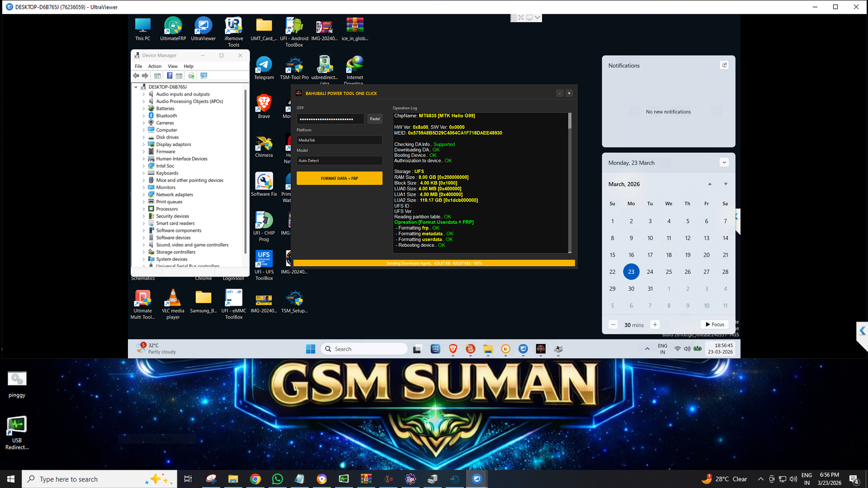Open the View menu in Device Manager
Screen dimensions: 868x488
point(173,66)
